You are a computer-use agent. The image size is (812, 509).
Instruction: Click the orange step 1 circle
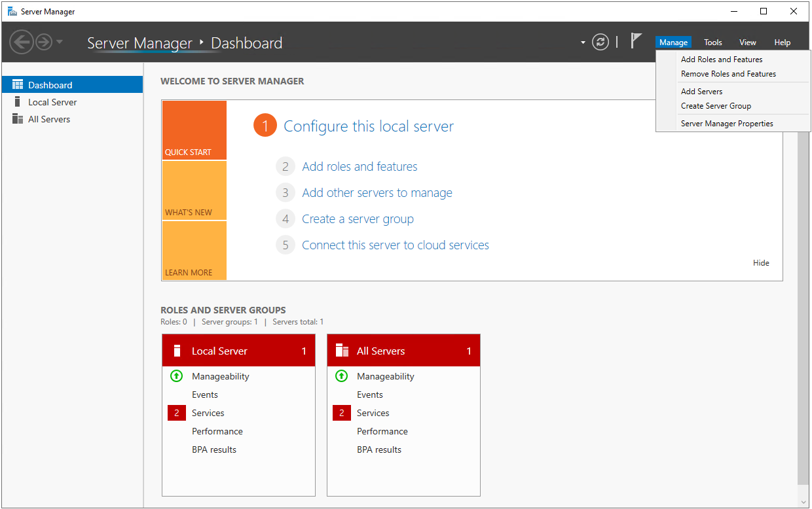(x=265, y=126)
